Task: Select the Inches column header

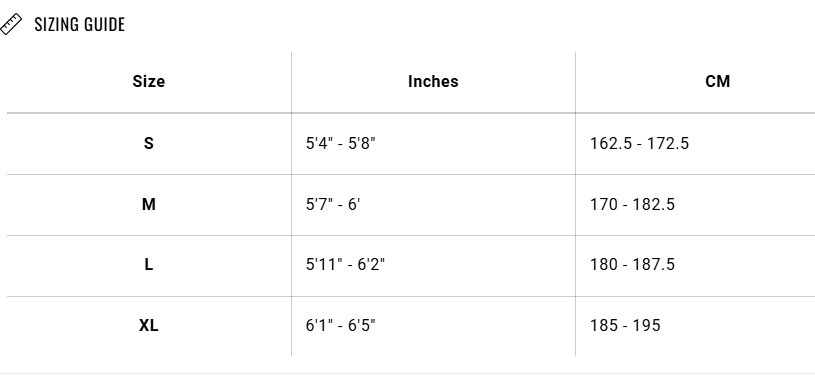Action: (433, 82)
